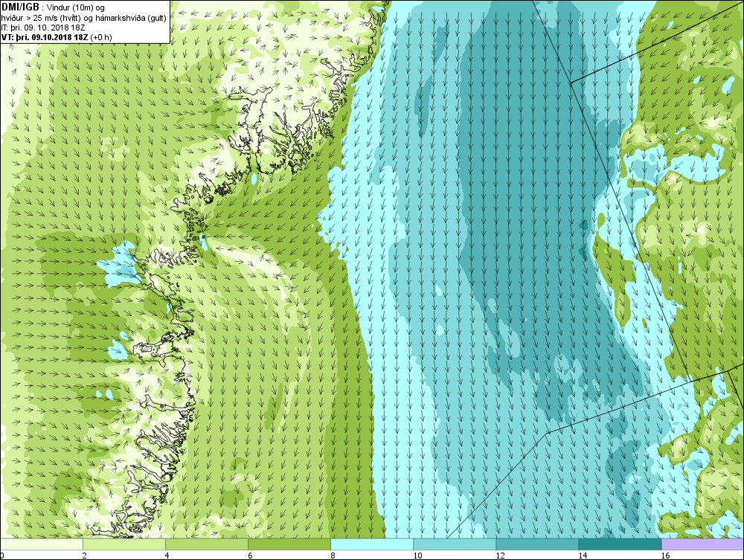Click the legend scale label '12'
The width and height of the screenshot is (744, 560).
coord(500,556)
